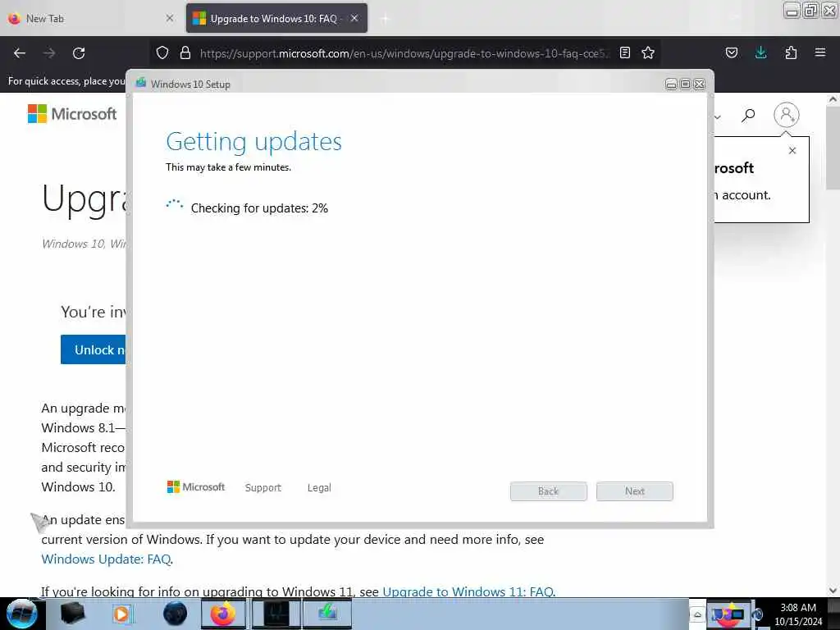Click the page vertical scrollbar thumb
Image resolution: width=840 pixels, height=630 pixels.
833,148
